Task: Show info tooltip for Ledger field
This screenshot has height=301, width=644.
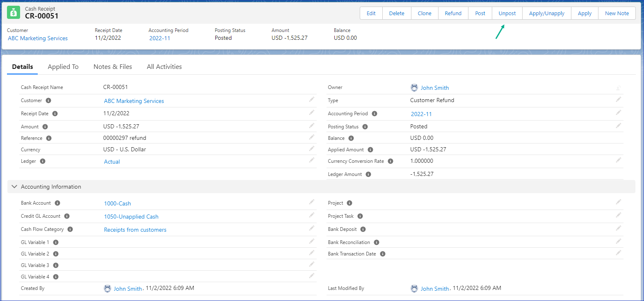Action: point(43,161)
